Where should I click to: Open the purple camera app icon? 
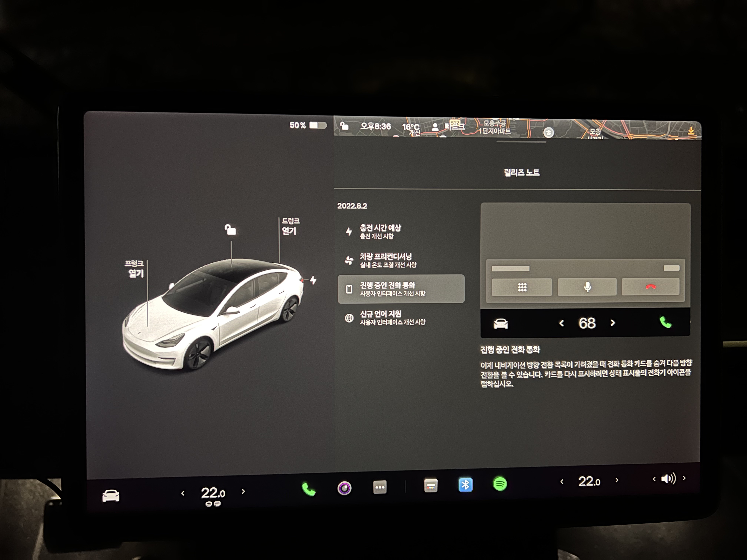(344, 488)
